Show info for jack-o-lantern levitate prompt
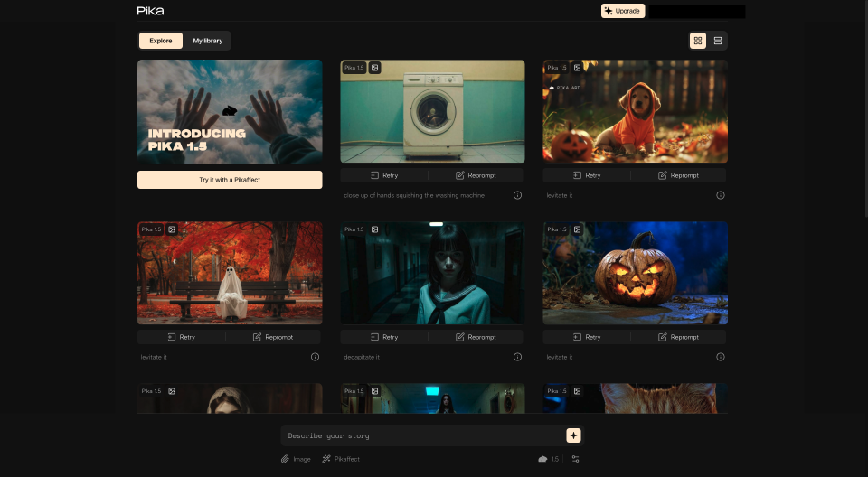 pos(721,357)
